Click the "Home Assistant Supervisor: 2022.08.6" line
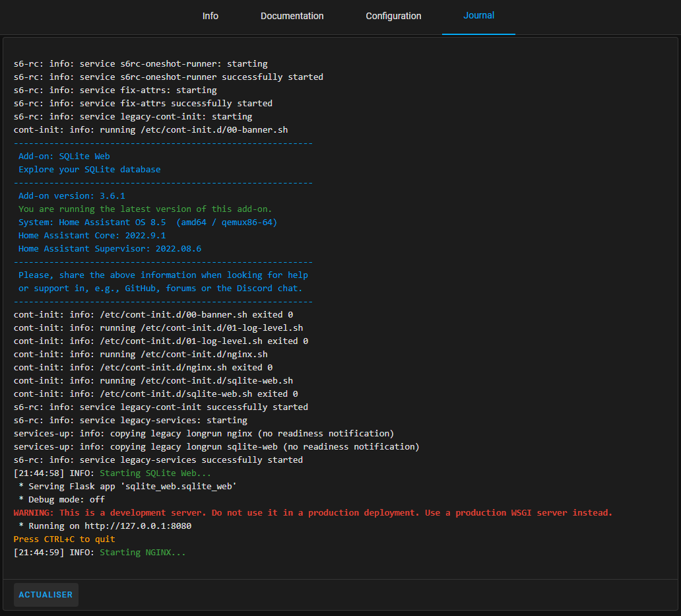This screenshot has width=681, height=616. pyautogui.click(x=110, y=249)
